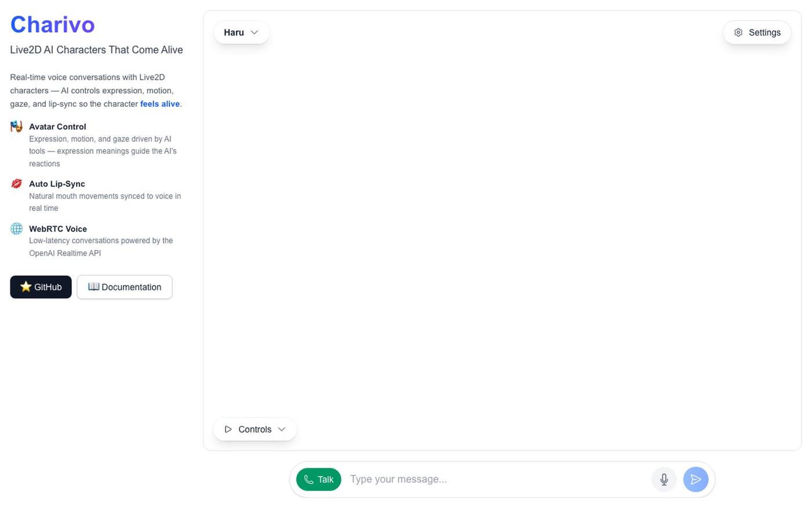Click the microphone icon beside the message box
Viewport: 812px width, 508px height.
[664, 480]
